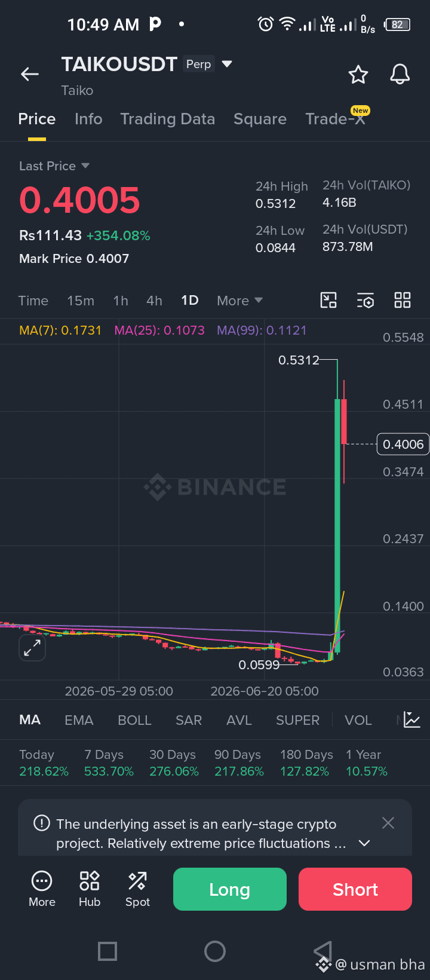Open price alert bell icon

coord(400,75)
